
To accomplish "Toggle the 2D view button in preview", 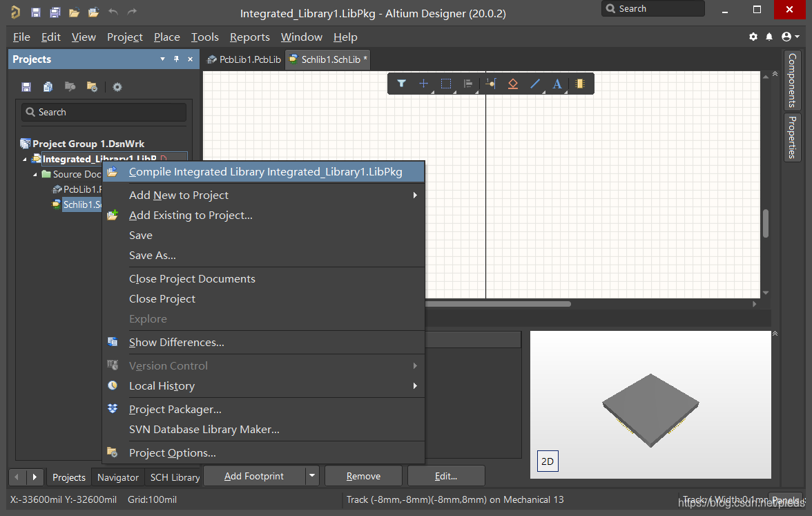I will (x=547, y=461).
